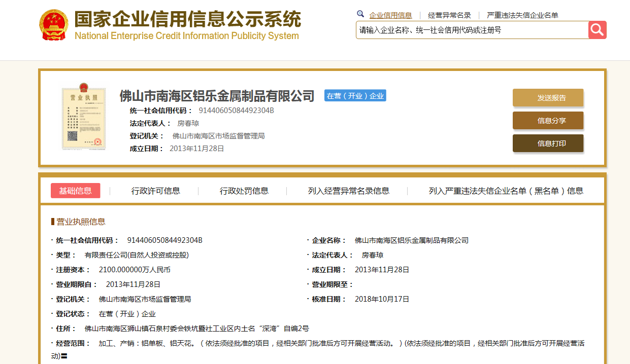
Task: Select the 基础信息 tab
Action: coord(75,190)
